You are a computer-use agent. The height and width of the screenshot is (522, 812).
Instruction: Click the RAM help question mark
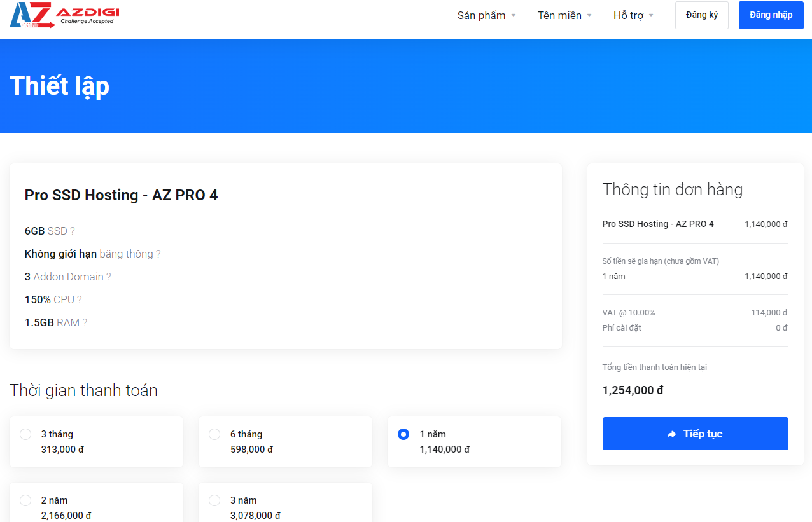[x=85, y=323]
